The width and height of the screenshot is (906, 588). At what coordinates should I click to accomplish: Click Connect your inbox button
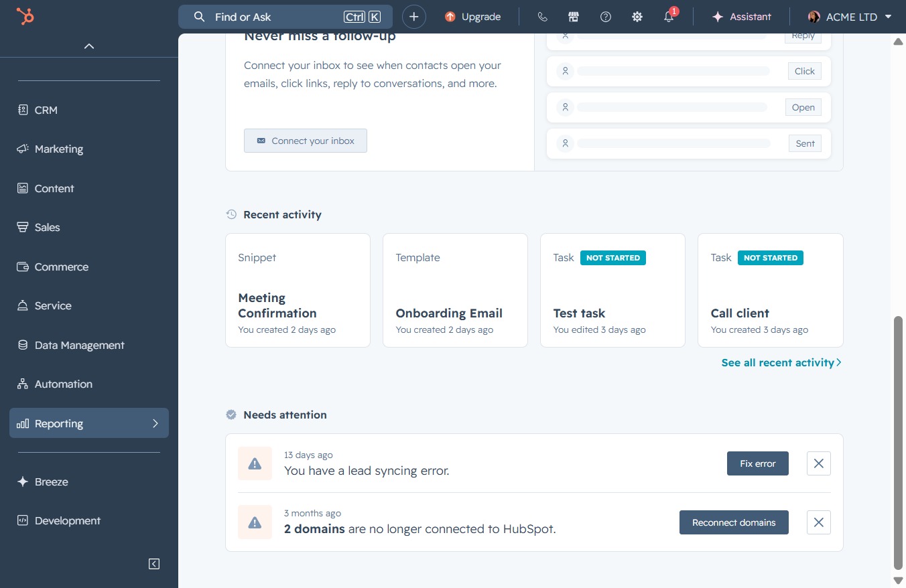point(306,141)
